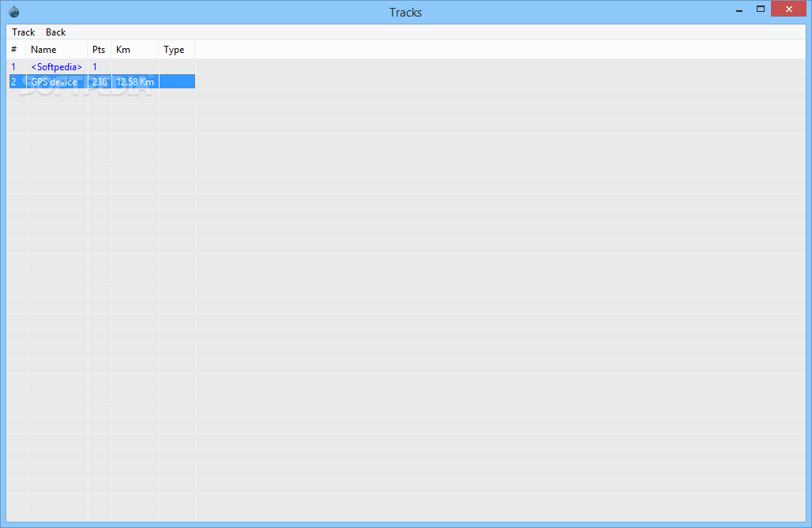Click the 12.58 Km distance cell

click(135, 82)
